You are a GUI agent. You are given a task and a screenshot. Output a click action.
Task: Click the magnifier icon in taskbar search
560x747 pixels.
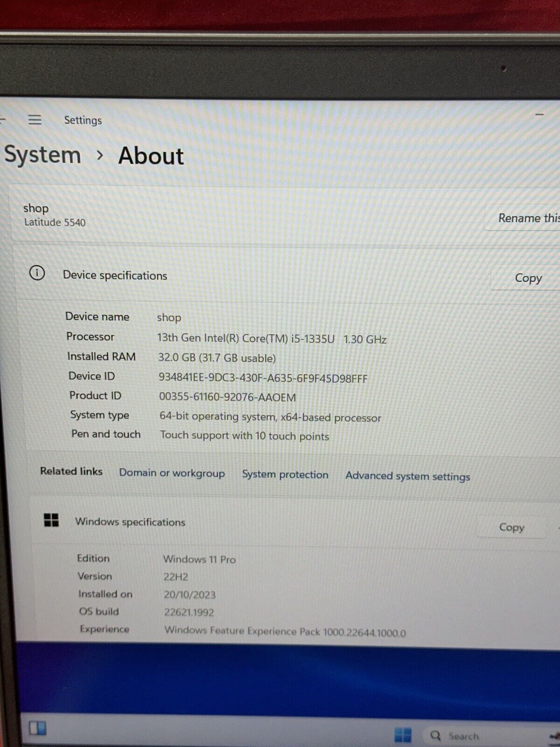pos(436,735)
